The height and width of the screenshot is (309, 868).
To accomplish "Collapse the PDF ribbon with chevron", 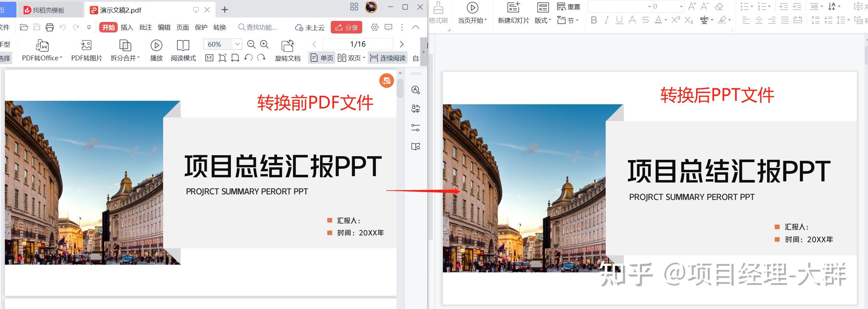I will [415, 27].
